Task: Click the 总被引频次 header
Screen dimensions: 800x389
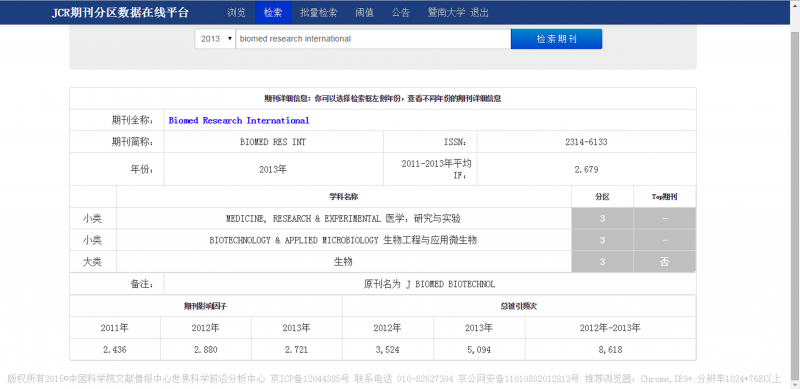Action: tap(519, 306)
